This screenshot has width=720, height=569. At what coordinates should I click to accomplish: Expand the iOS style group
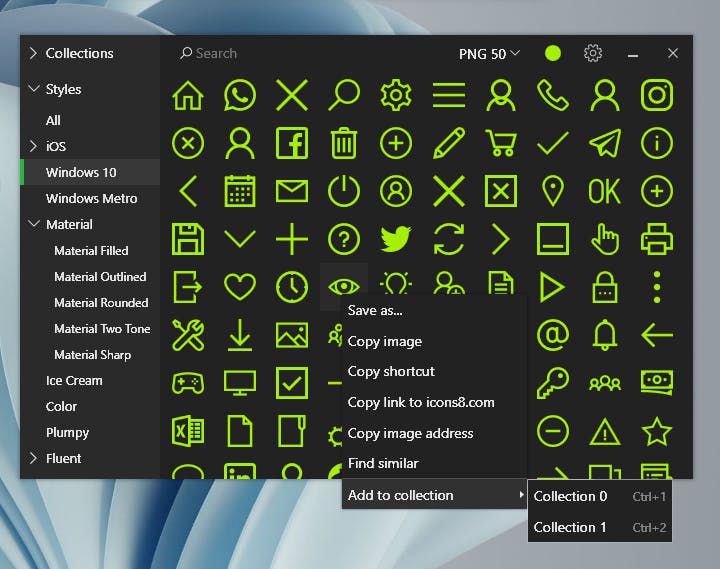click(33, 146)
